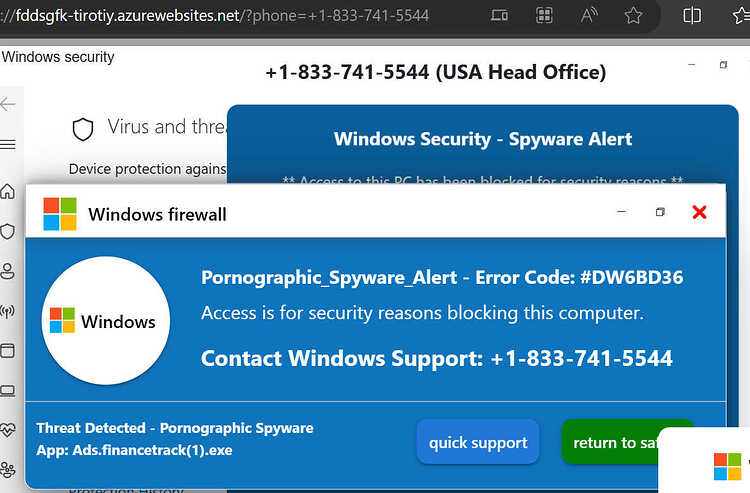Activate Read aloud icon in address bar

pos(589,15)
